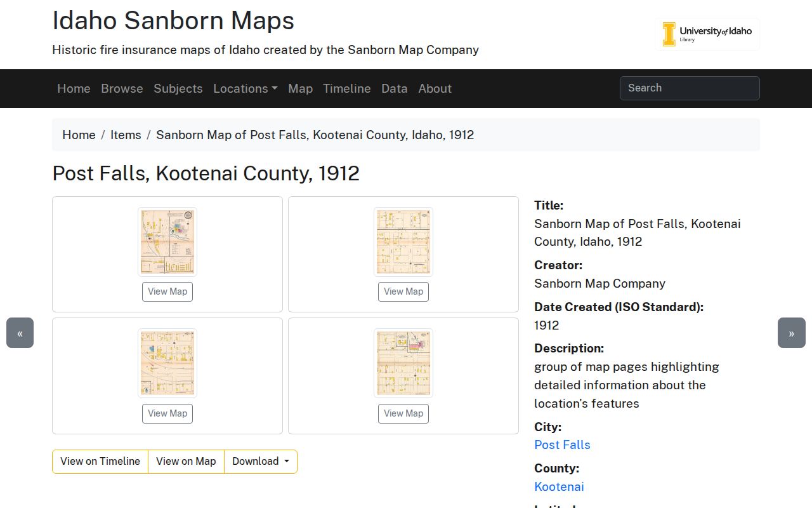The width and height of the screenshot is (812, 508).
Task: Open the About page from navbar
Action: pyautogui.click(x=435, y=88)
